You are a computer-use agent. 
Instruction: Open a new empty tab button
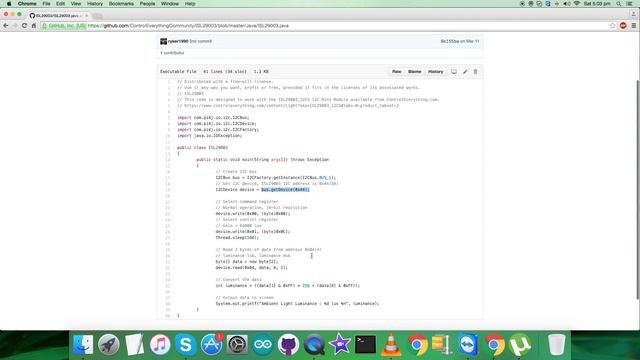click(97, 16)
